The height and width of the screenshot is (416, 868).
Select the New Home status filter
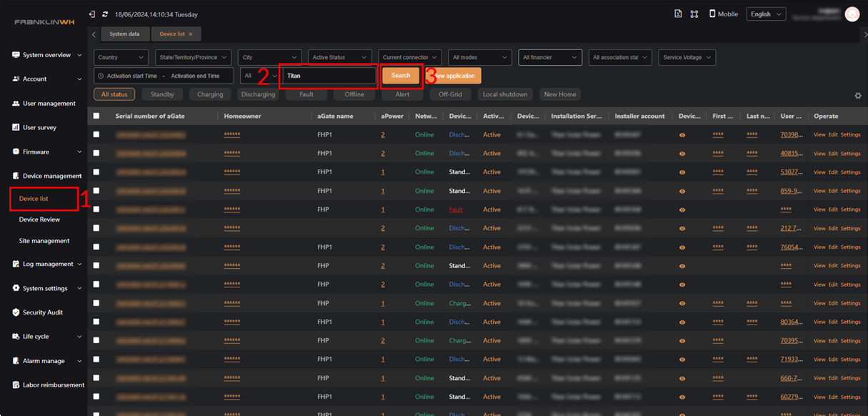(560, 94)
